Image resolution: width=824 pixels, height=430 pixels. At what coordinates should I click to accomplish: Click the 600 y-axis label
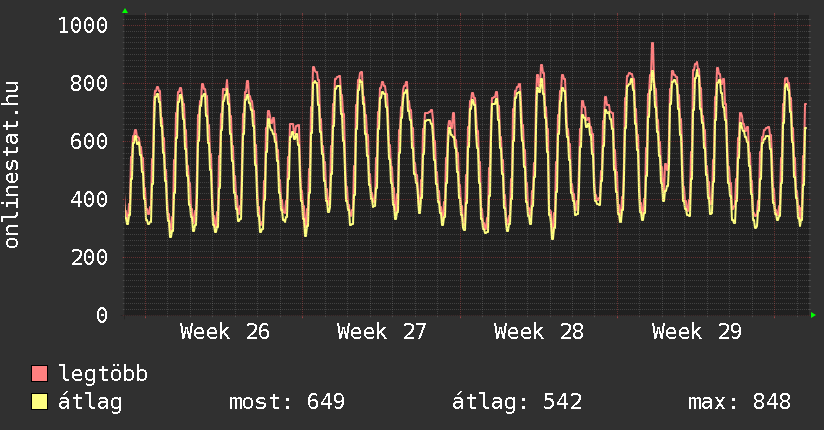click(x=89, y=141)
